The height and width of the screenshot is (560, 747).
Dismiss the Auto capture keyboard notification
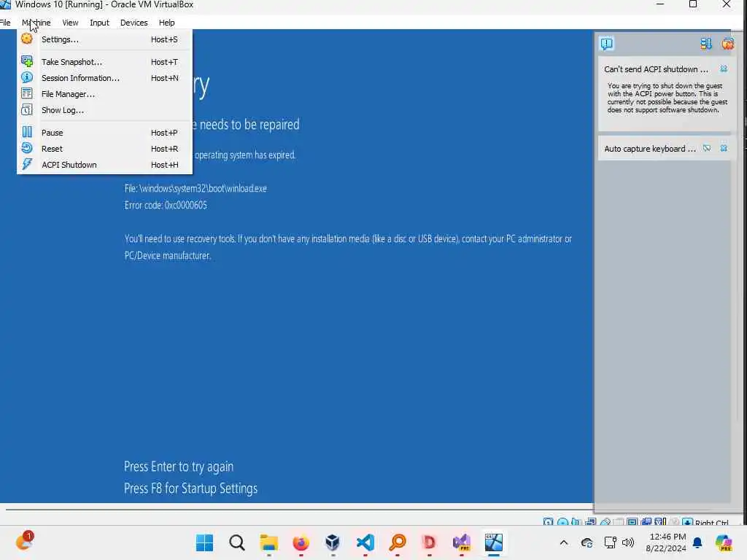[724, 149]
